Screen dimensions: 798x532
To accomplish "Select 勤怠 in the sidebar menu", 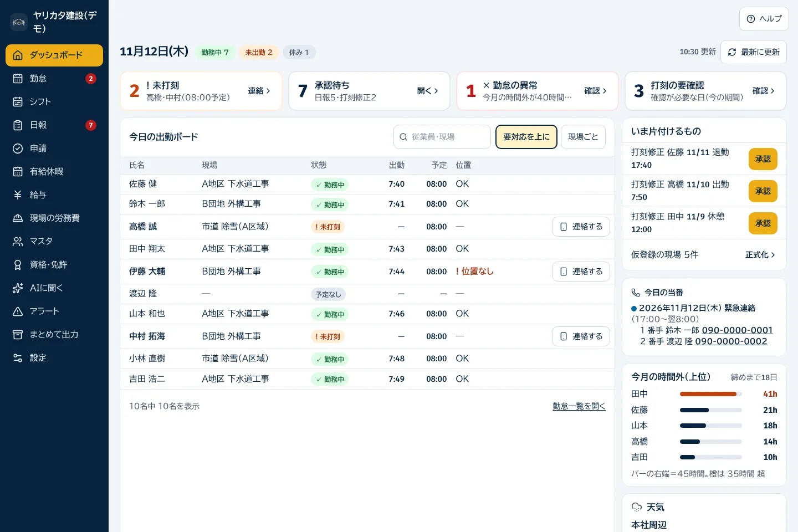I will click(54, 79).
